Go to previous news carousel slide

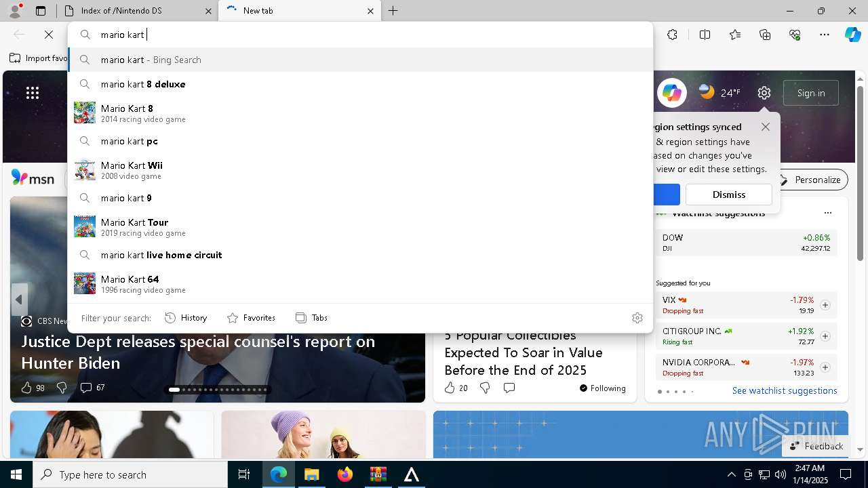19,300
